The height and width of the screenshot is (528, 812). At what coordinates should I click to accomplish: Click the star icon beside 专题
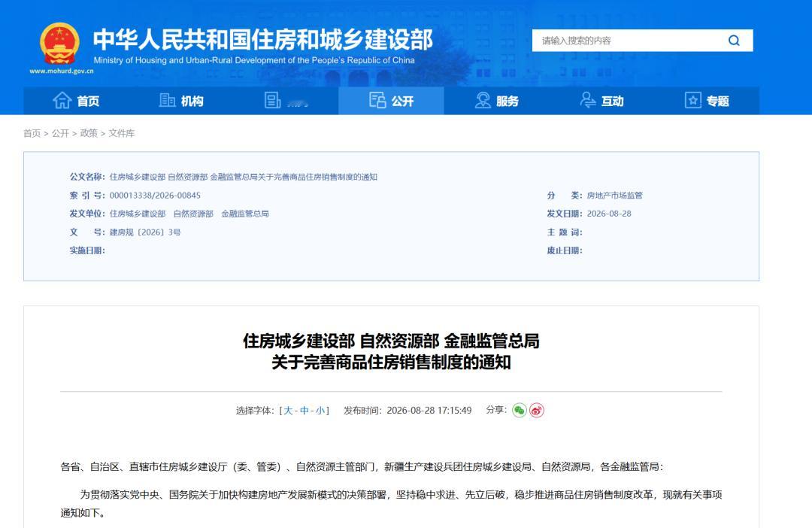pyautogui.click(x=693, y=100)
